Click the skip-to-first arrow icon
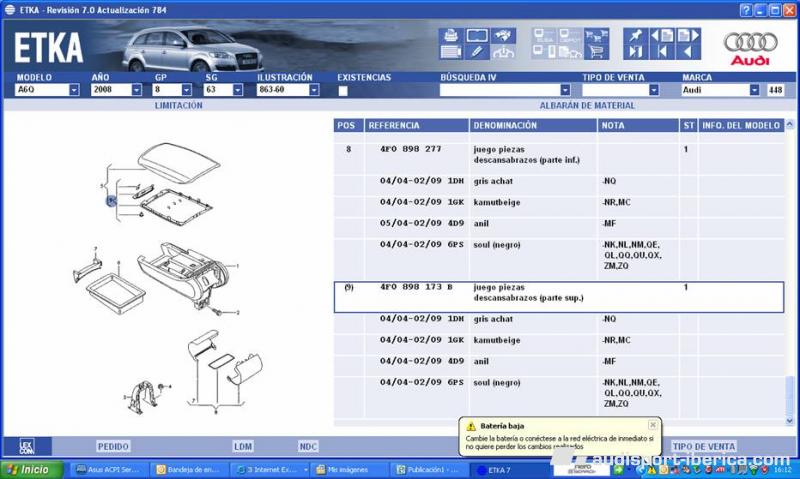800x479 pixels. click(x=662, y=52)
